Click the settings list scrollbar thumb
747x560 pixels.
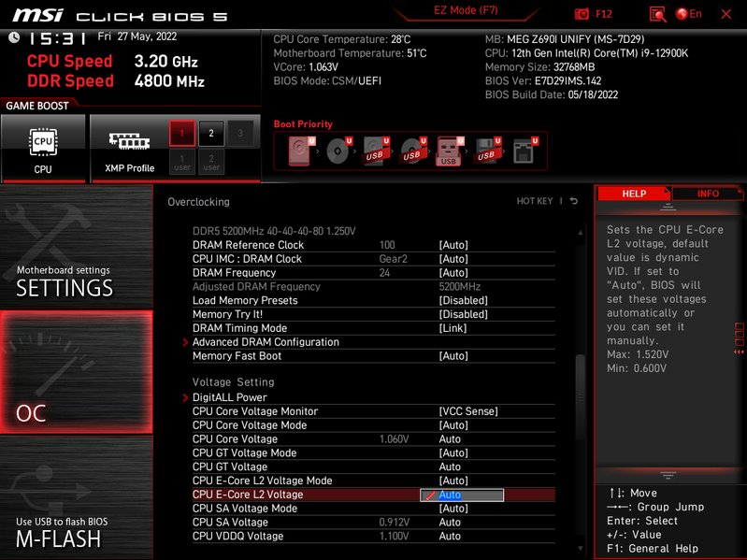coord(580,398)
